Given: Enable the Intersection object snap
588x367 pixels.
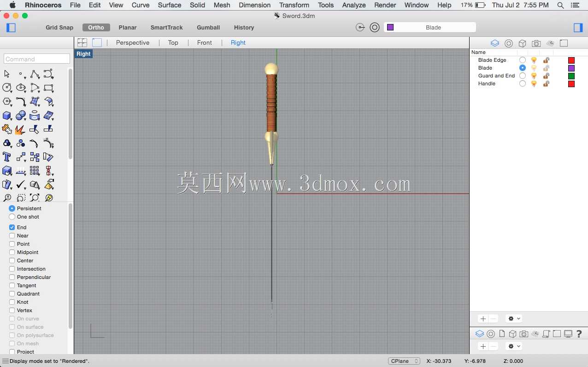Looking at the screenshot, I should coord(12,269).
